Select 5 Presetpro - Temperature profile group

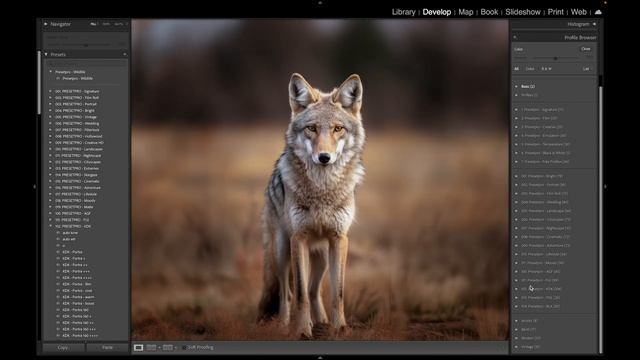point(546,144)
